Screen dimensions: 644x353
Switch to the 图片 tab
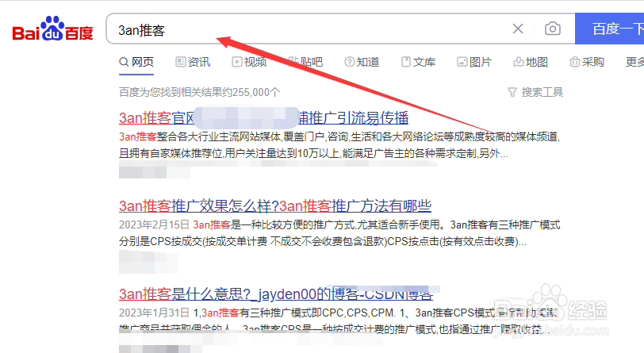click(x=474, y=62)
